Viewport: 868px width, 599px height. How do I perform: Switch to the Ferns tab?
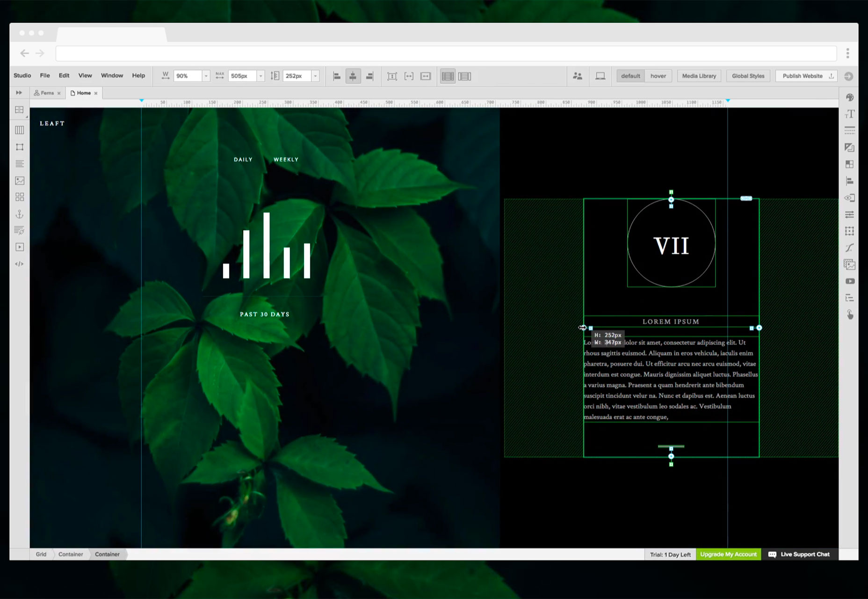tap(47, 93)
